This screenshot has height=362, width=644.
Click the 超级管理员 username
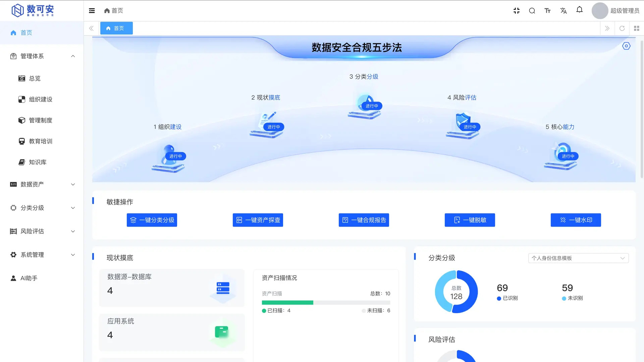(625, 11)
